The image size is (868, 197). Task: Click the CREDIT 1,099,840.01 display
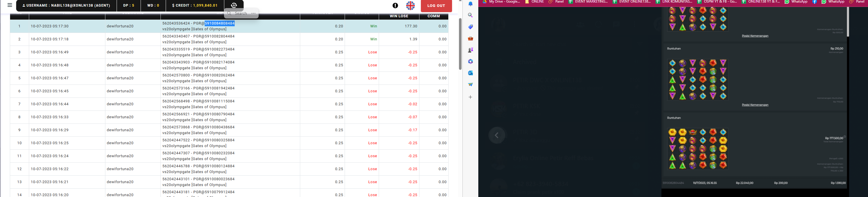coord(195,6)
